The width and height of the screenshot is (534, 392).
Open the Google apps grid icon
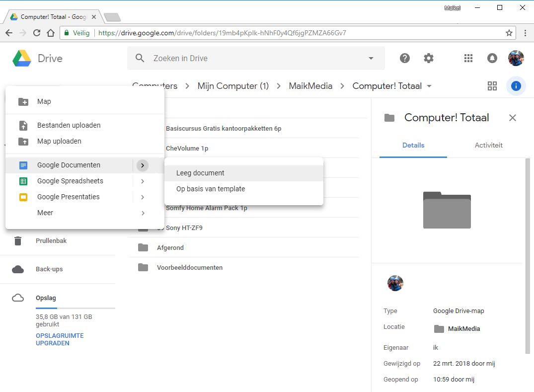pyautogui.click(x=468, y=58)
